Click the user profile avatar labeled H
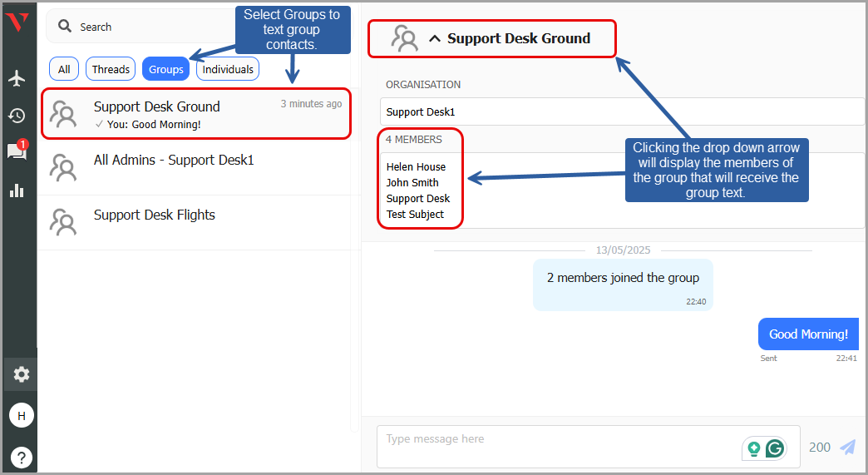 [21, 415]
